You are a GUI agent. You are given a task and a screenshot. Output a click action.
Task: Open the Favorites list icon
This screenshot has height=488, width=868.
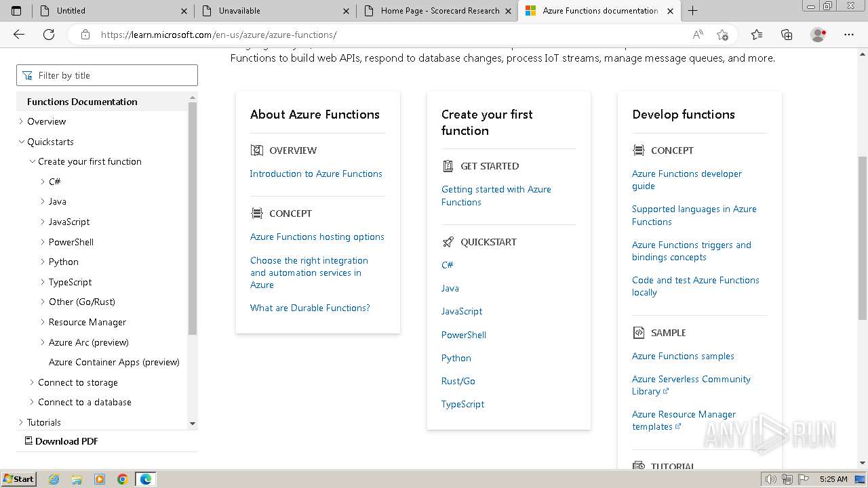(757, 35)
